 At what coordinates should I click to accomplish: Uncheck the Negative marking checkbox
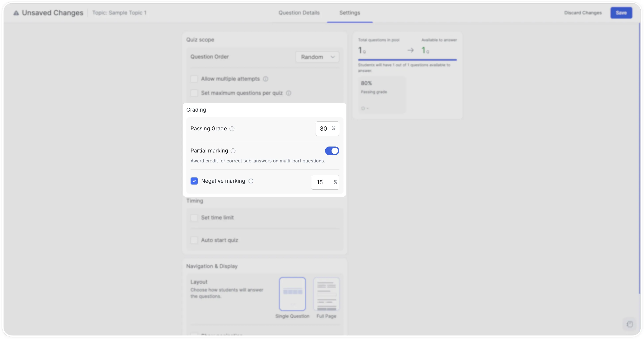(x=194, y=181)
